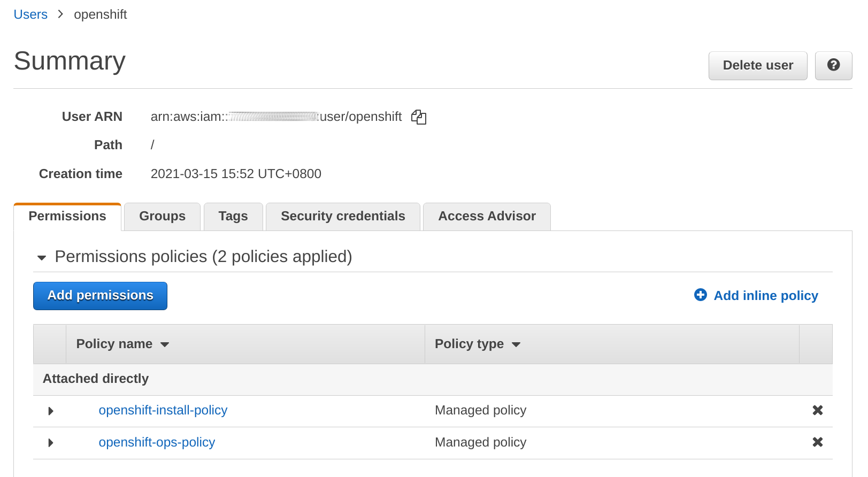Remove openshift-install-policy with its X icon
This screenshot has width=868, height=477.
coord(817,410)
